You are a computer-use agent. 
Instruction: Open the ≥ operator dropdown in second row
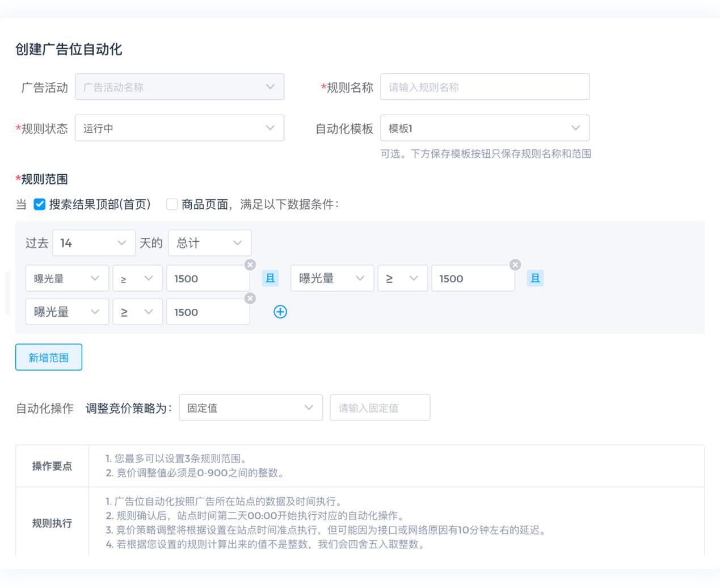[x=137, y=312]
